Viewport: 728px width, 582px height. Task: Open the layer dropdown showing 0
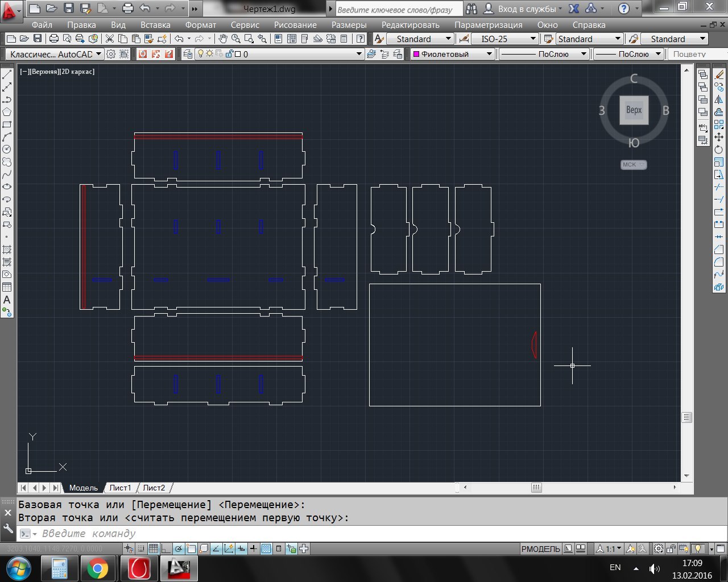click(279, 54)
